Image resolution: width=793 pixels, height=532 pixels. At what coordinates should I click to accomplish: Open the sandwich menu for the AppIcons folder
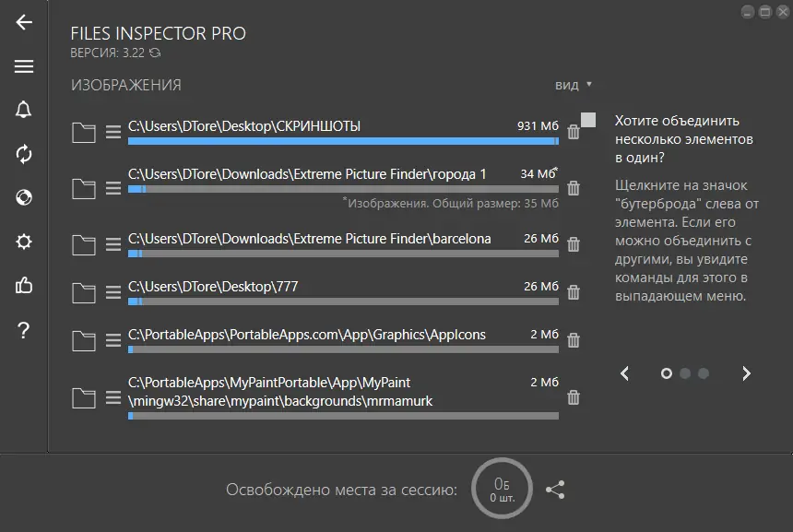coord(113,340)
